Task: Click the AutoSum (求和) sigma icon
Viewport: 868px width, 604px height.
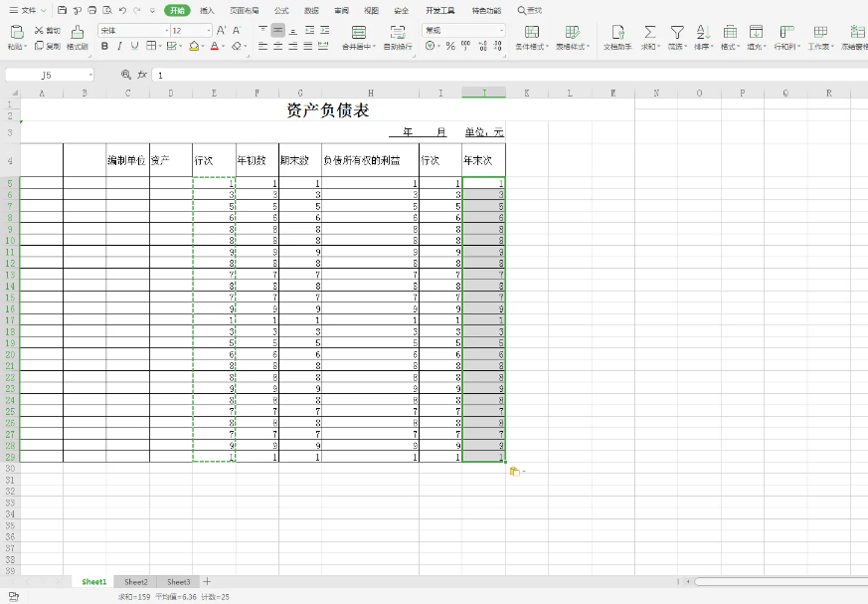Action: click(649, 32)
